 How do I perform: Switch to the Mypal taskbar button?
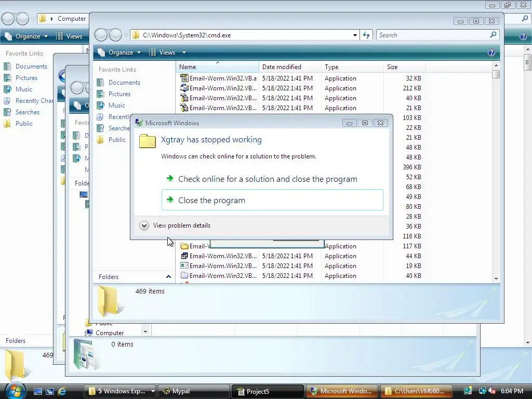194,391
